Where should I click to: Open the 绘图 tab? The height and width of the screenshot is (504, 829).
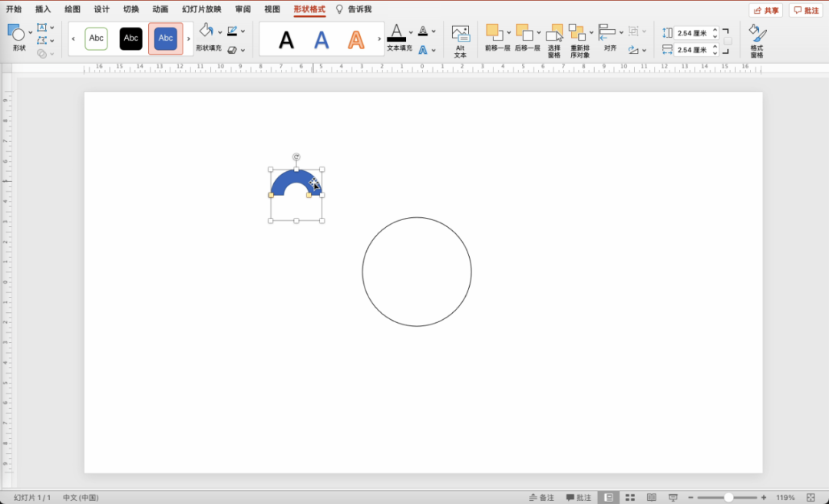click(72, 9)
